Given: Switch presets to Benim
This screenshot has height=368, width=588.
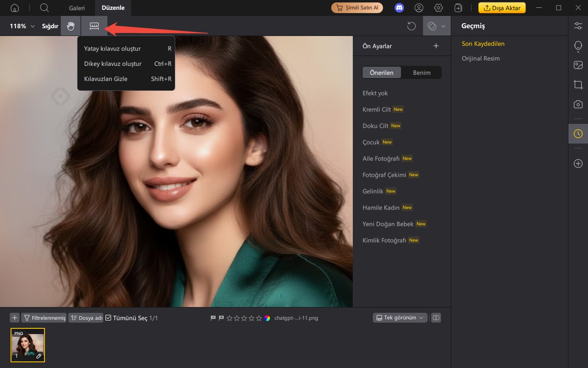Looking at the screenshot, I should 421,73.
